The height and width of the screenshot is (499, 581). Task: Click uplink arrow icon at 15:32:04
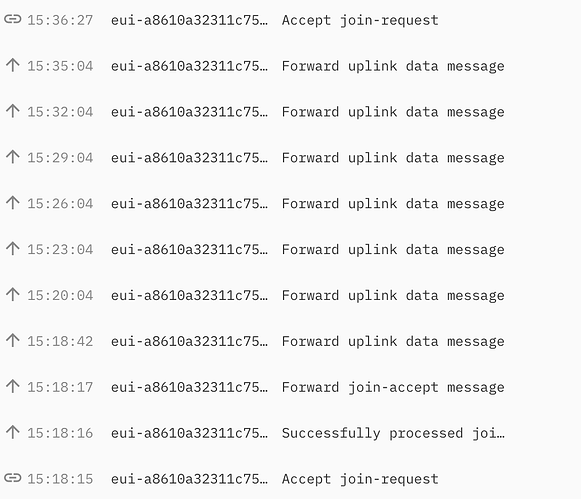click(13, 111)
